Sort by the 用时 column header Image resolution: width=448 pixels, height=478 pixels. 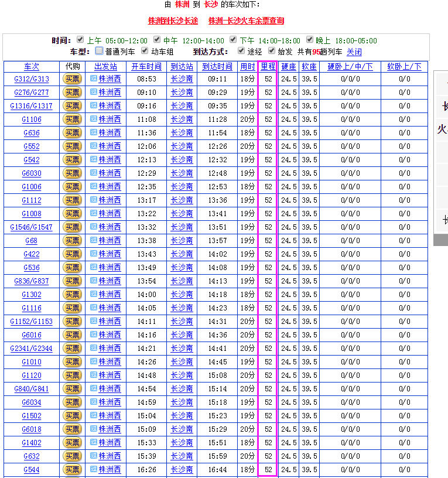tap(248, 66)
